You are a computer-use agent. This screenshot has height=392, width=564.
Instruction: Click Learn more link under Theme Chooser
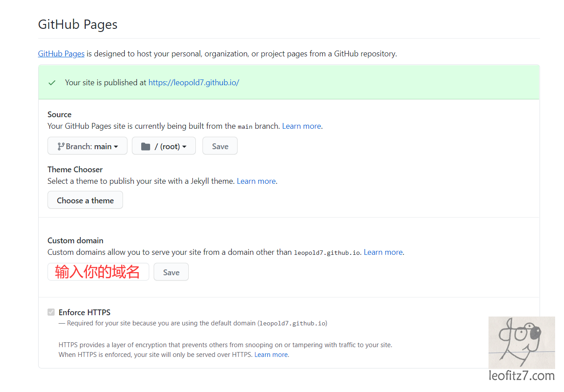point(256,181)
